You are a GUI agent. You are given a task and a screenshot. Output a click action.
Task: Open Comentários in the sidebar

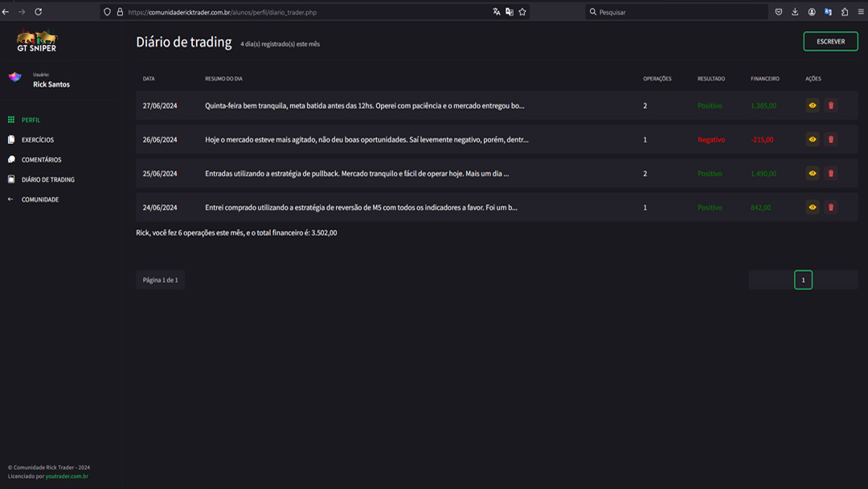[41, 160]
